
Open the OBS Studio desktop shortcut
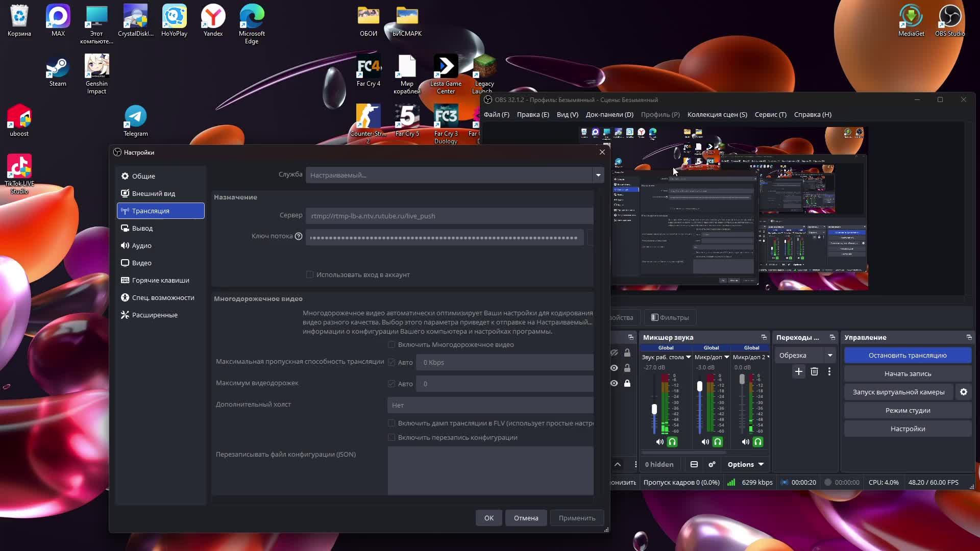[950, 21]
